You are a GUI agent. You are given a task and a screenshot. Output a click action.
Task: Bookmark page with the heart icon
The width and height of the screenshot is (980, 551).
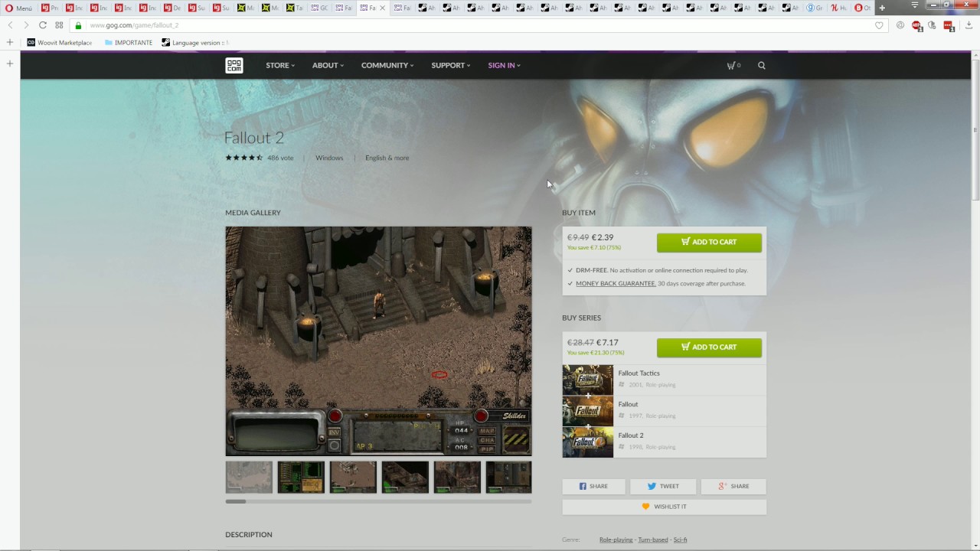879,25
